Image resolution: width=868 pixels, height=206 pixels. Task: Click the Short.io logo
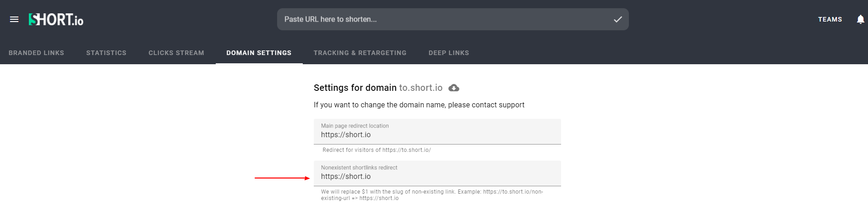tap(56, 19)
